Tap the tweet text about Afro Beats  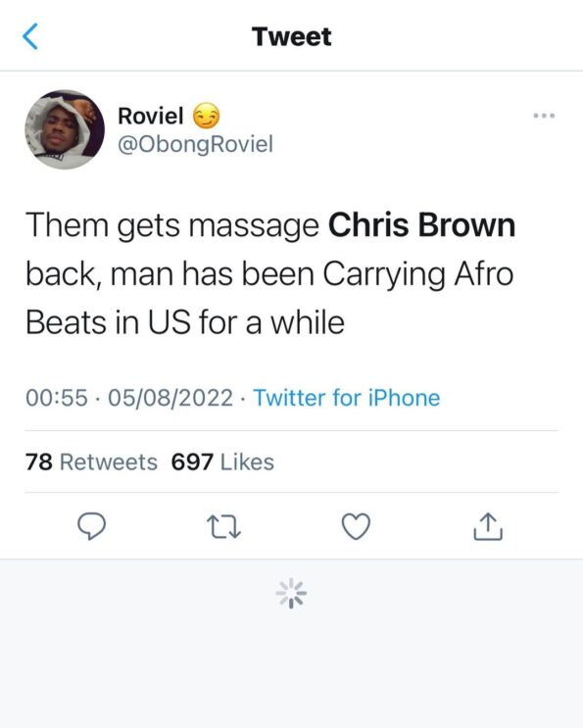270,273
